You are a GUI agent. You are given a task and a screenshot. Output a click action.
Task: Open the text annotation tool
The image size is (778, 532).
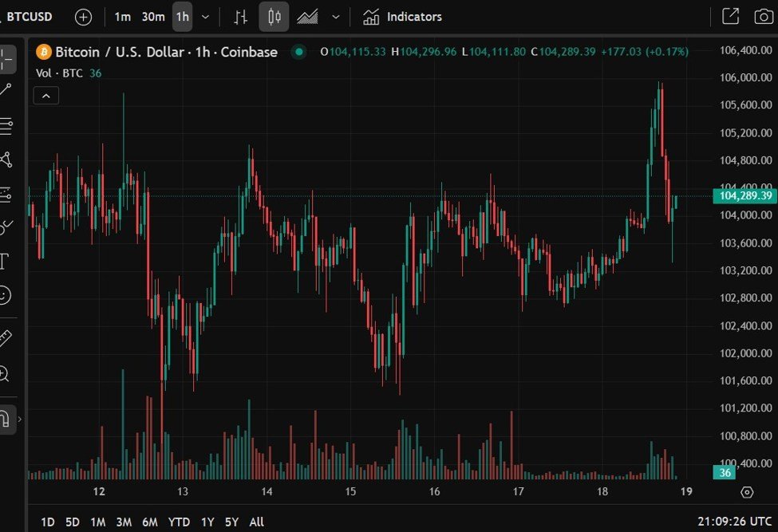pos(5,261)
